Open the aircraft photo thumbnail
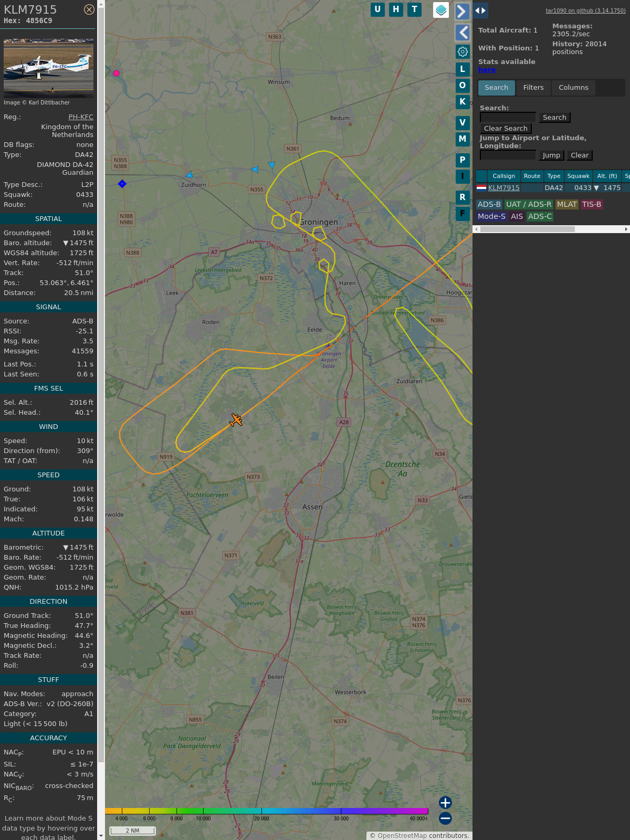Viewport: 630px width, 840px height. coord(48,68)
